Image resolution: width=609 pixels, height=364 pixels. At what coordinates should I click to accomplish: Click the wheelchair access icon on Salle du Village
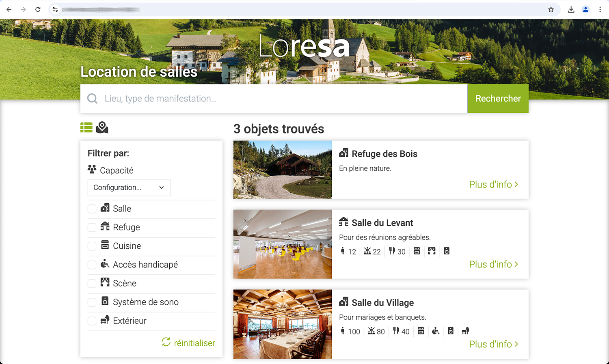pos(436,331)
